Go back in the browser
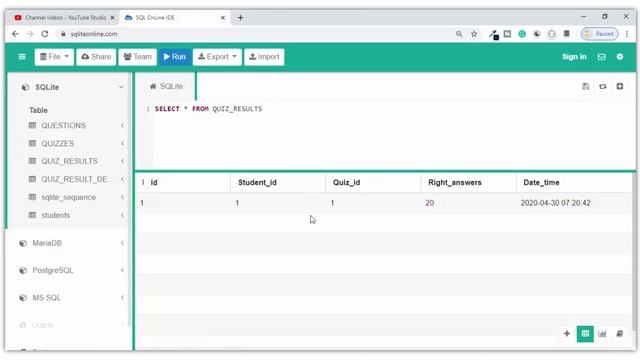 point(15,34)
